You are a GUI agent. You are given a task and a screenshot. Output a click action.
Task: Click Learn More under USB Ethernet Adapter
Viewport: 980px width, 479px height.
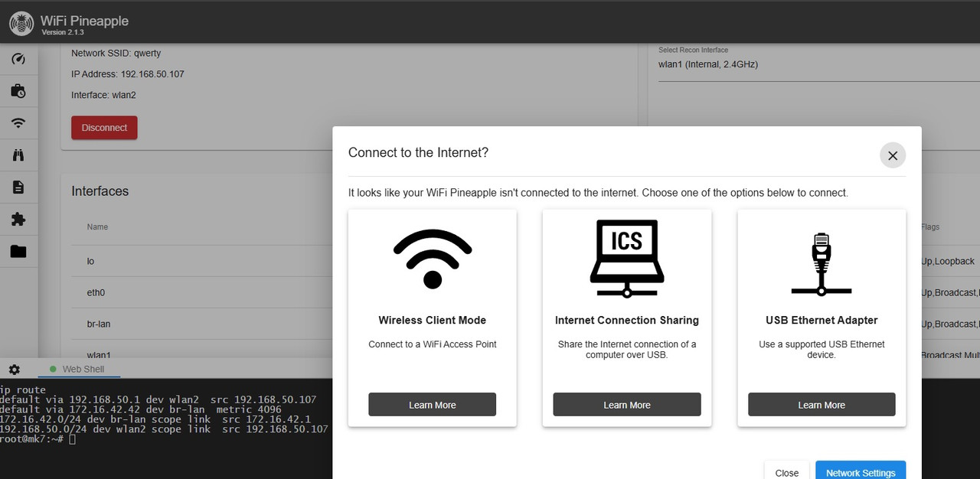coord(822,405)
